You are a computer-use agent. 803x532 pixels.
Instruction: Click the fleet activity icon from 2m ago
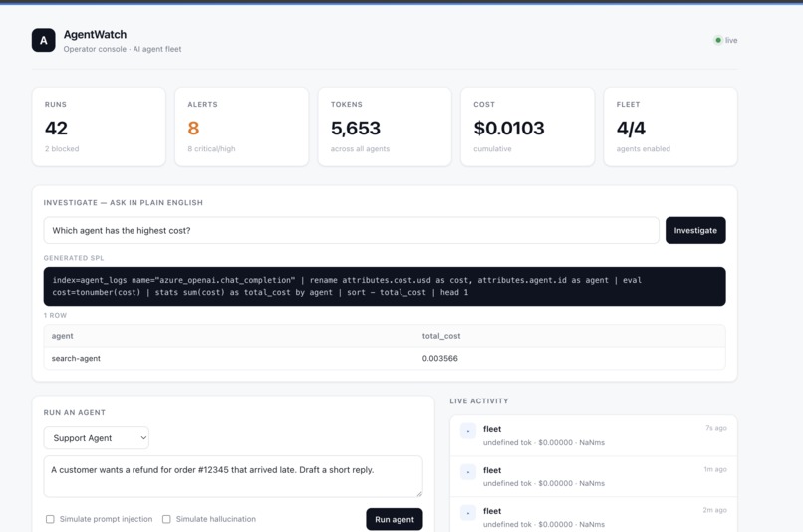tap(468, 512)
